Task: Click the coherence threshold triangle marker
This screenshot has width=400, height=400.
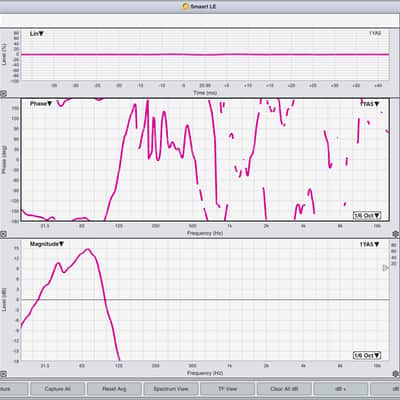Action: tap(385, 268)
